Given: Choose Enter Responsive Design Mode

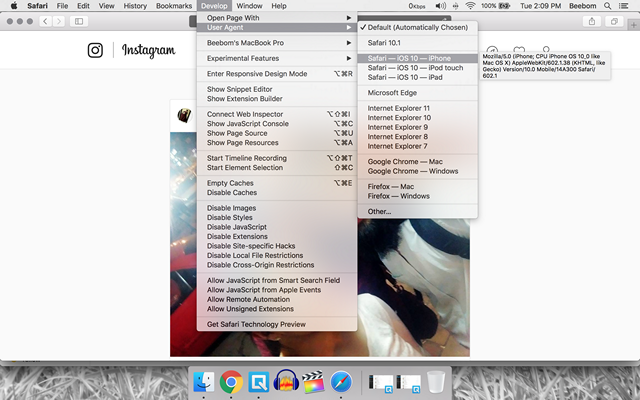Looking at the screenshot, I should pos(277,74).
